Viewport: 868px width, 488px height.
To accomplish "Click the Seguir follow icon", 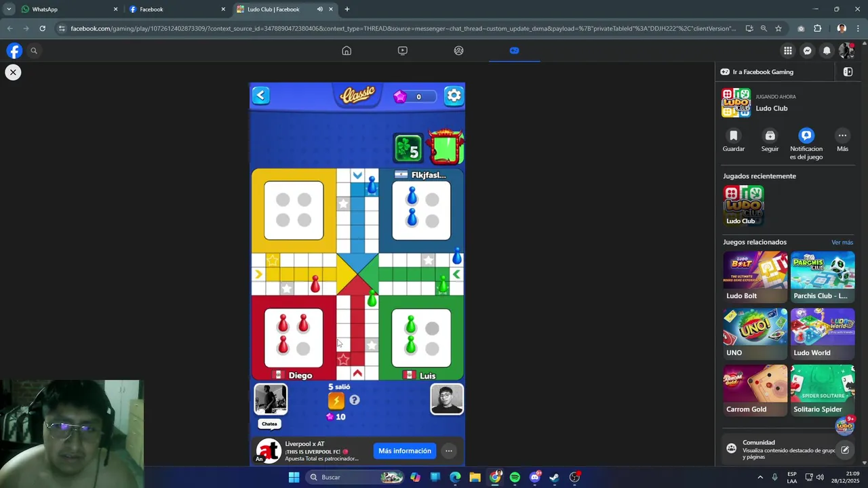I will click(x=770, y=136).
